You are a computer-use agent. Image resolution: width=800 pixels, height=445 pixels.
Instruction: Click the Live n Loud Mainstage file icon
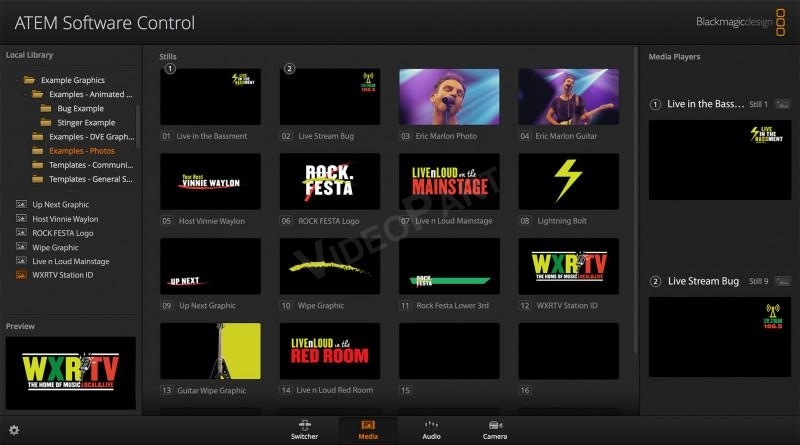21,261
